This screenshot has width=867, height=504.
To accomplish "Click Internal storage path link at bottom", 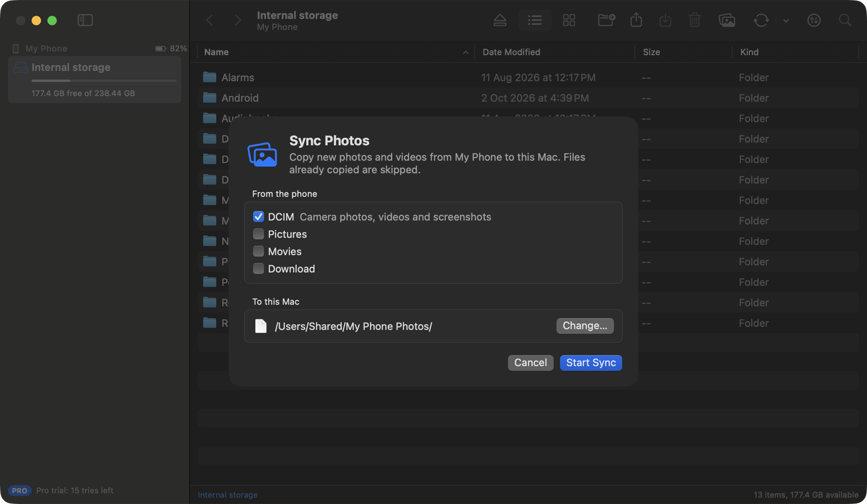I will [228, 495].
